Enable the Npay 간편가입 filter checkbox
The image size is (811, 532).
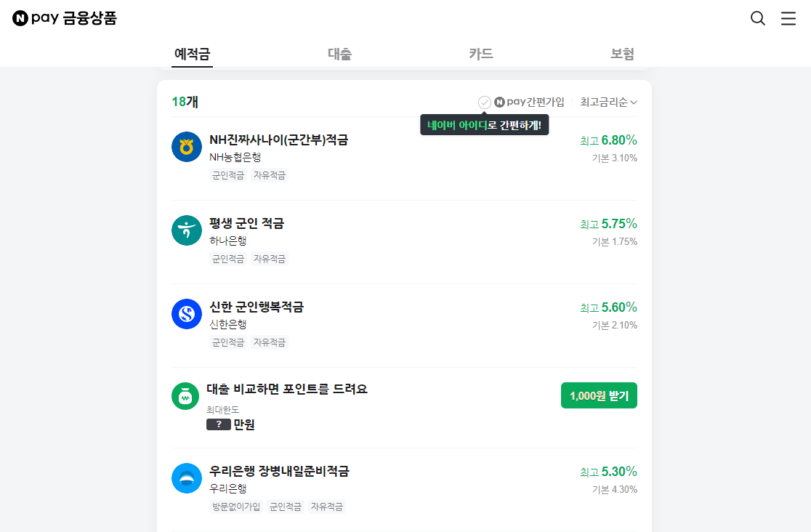click(484, 102)
